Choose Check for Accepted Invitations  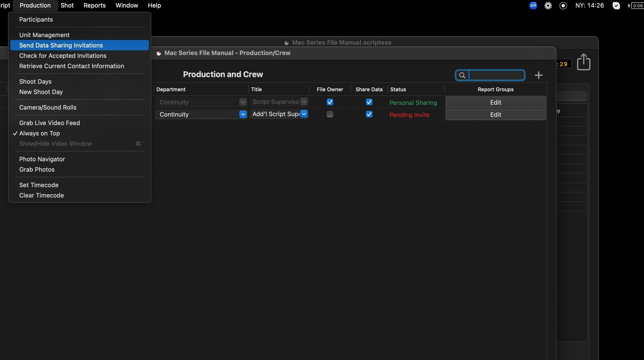tap(63, 55)
